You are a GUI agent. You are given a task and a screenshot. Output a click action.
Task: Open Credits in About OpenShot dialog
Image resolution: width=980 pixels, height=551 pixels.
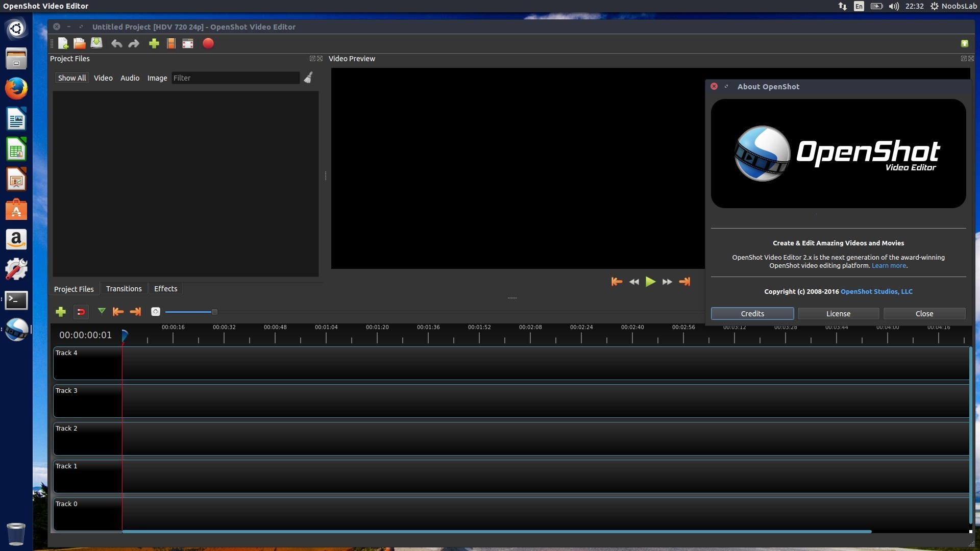[752, 314]
